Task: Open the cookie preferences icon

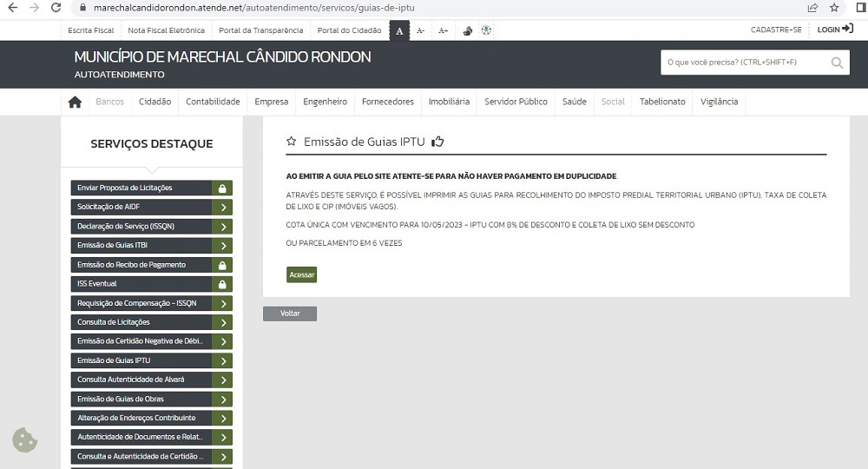Action: click(25, 440)
